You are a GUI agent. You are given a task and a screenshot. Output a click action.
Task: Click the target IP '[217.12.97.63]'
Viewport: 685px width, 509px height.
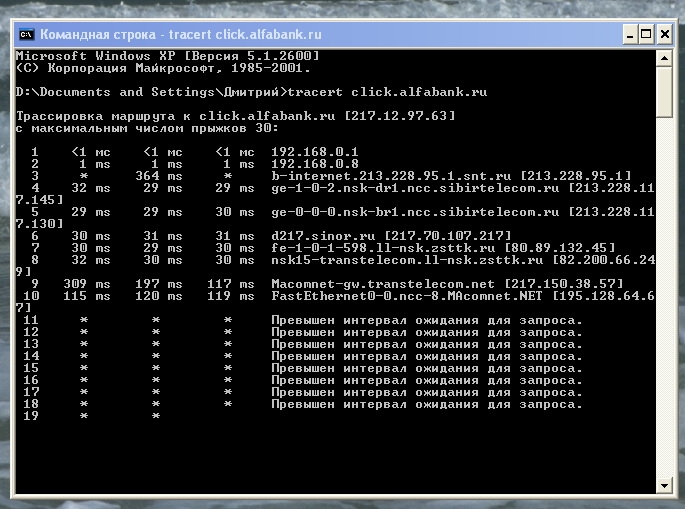(400, 116)
